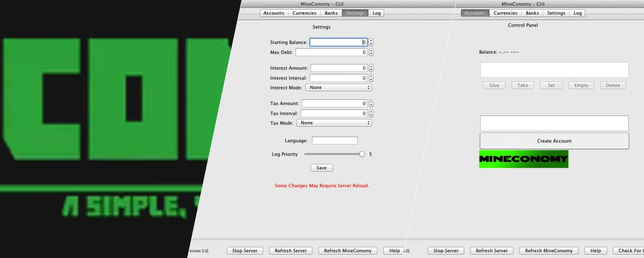644x258 pixels.
Task: Click the Language text field
Action: [335, 140]
